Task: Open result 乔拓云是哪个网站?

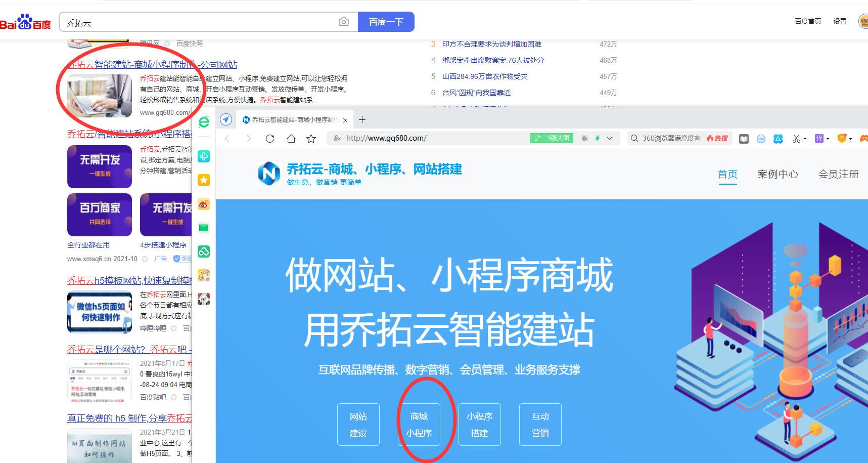Action: point(129,350)
